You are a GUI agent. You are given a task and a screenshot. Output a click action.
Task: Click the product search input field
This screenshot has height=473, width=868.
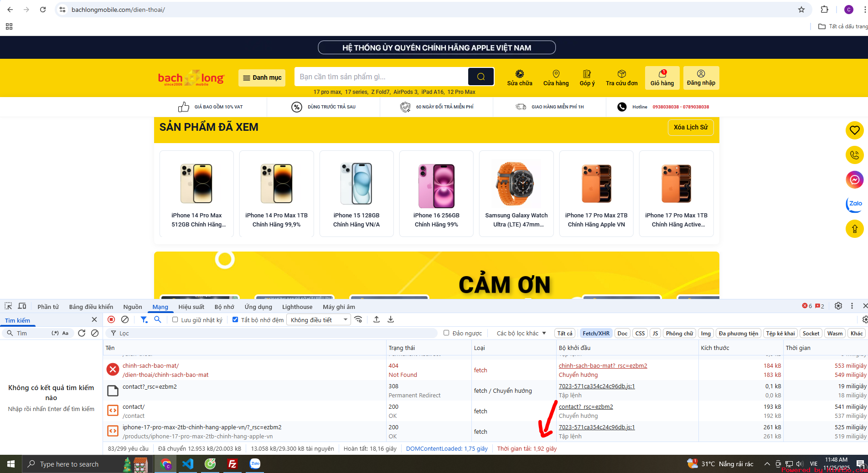[381, 77]
